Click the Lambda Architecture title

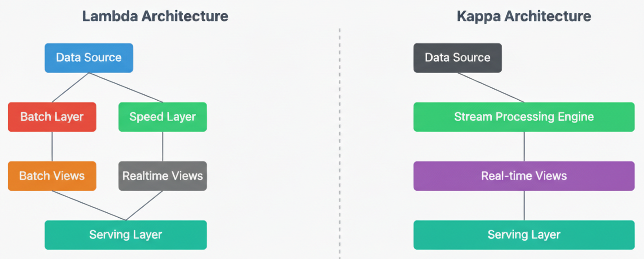coord(155,16)
